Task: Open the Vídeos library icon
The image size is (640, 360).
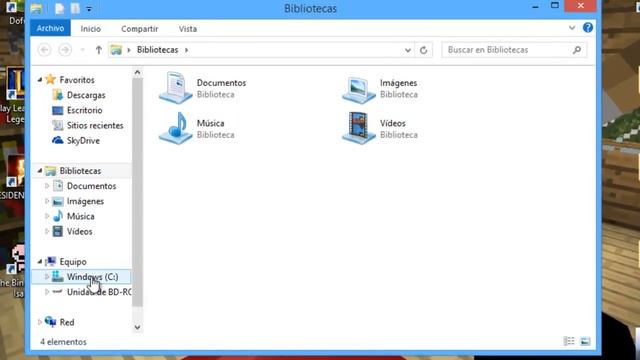Action: [359, 128]
